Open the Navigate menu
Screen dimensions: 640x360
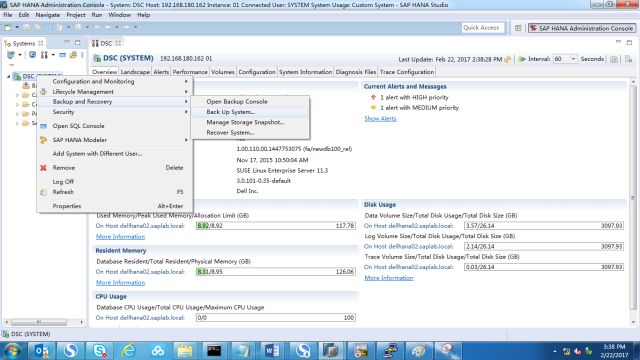(48, 15)
